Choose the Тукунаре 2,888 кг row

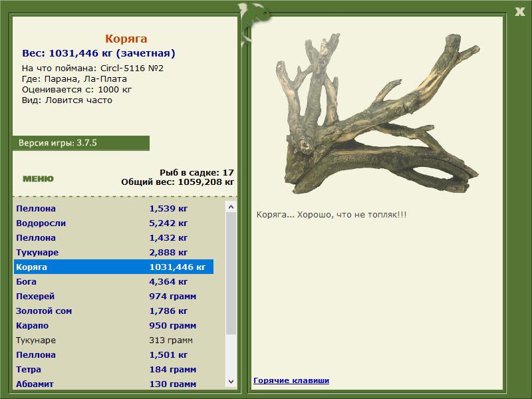tap(114, 253)
